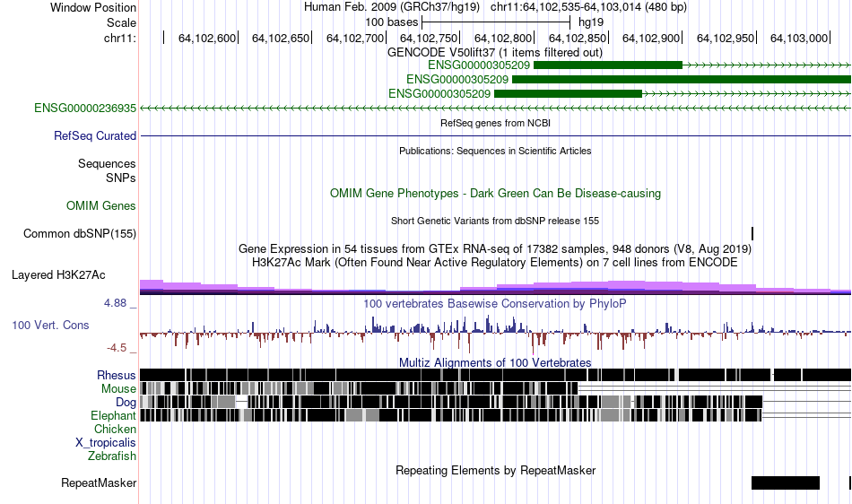Click the exon block of the ENSG00000305209 transcript in the middle row

(682, 80)
